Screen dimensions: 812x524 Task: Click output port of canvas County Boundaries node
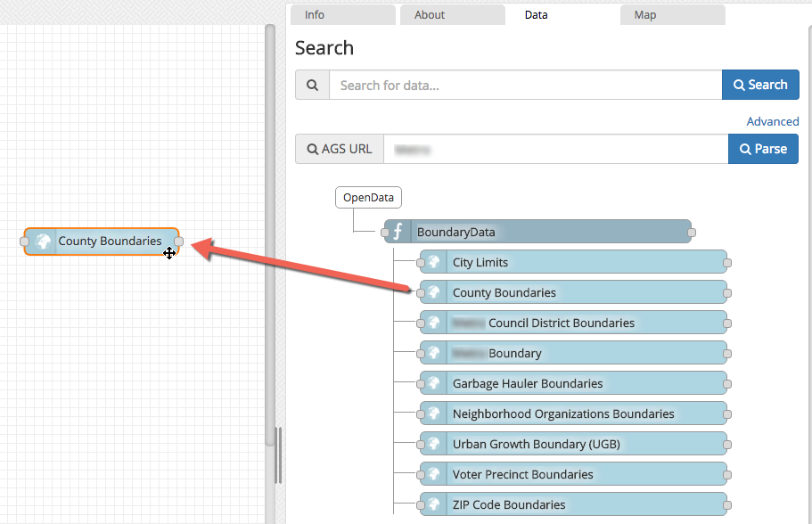179,242
